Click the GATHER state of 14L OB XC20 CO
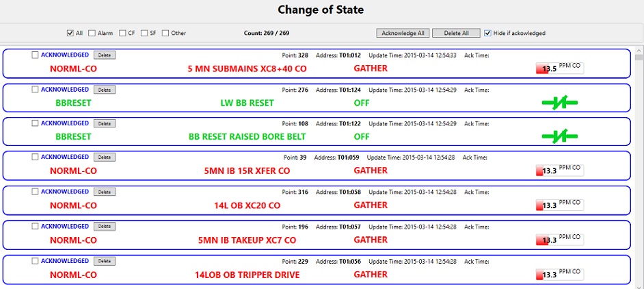Screen dimensions: 644x289 [x=371, y=205]
